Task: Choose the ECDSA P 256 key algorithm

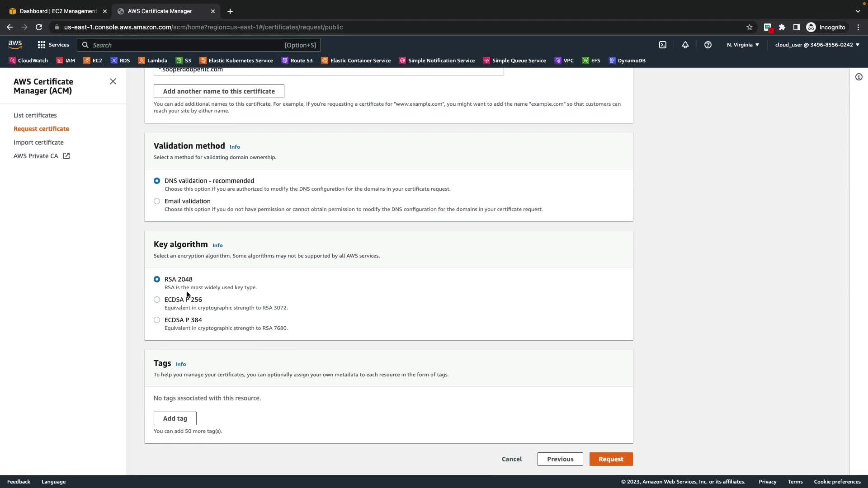Action: [x=157, y=300]
